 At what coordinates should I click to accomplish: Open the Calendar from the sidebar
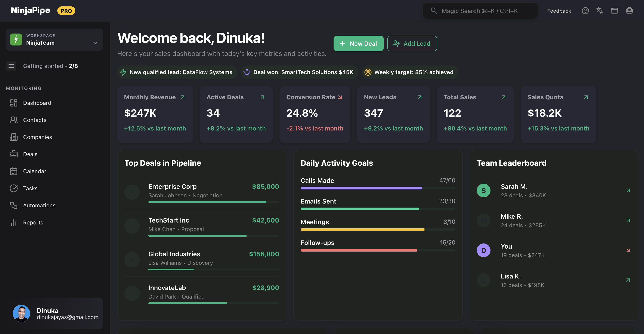[34, 171]
